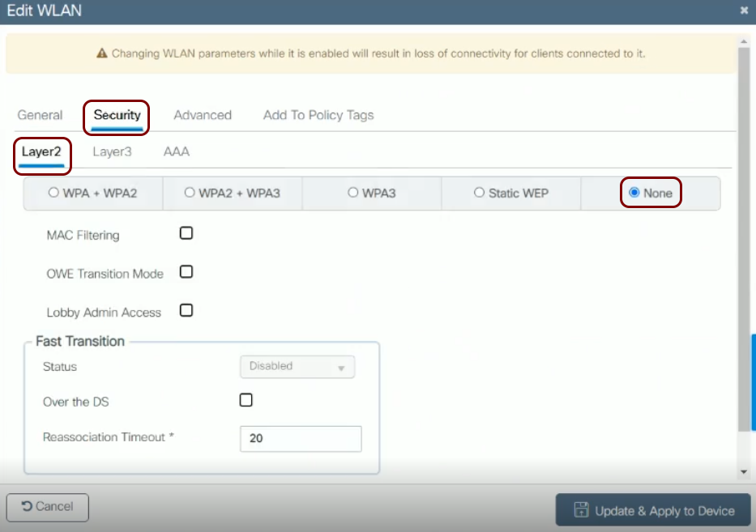This screenshot has width=756, height=532.
Task: Enable Lobby Admin Access checkbox
Action: 186,310
